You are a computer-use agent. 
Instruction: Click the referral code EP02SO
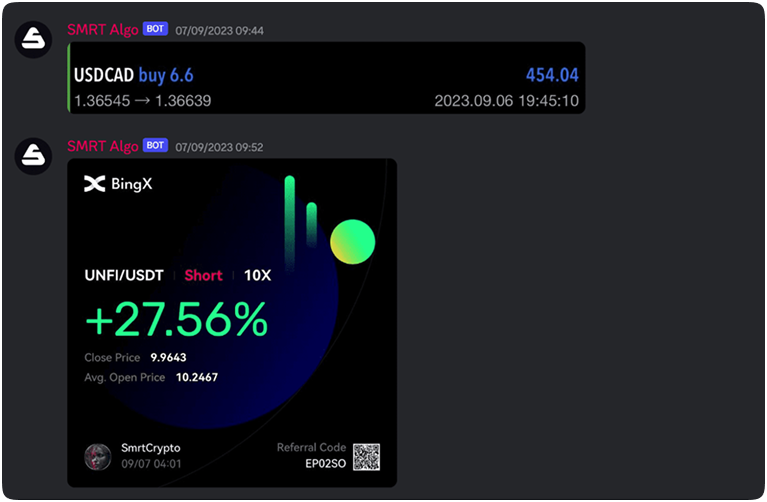click(325, 464)
